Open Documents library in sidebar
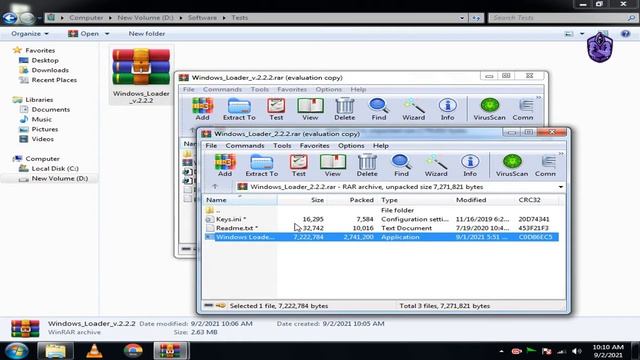This screenshot has height=360, width=640. pos(51,109)
